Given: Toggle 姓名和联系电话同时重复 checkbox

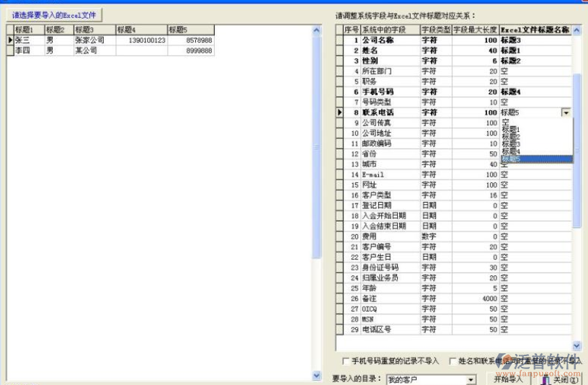Looking at the screenshot, I should point(453,360).
